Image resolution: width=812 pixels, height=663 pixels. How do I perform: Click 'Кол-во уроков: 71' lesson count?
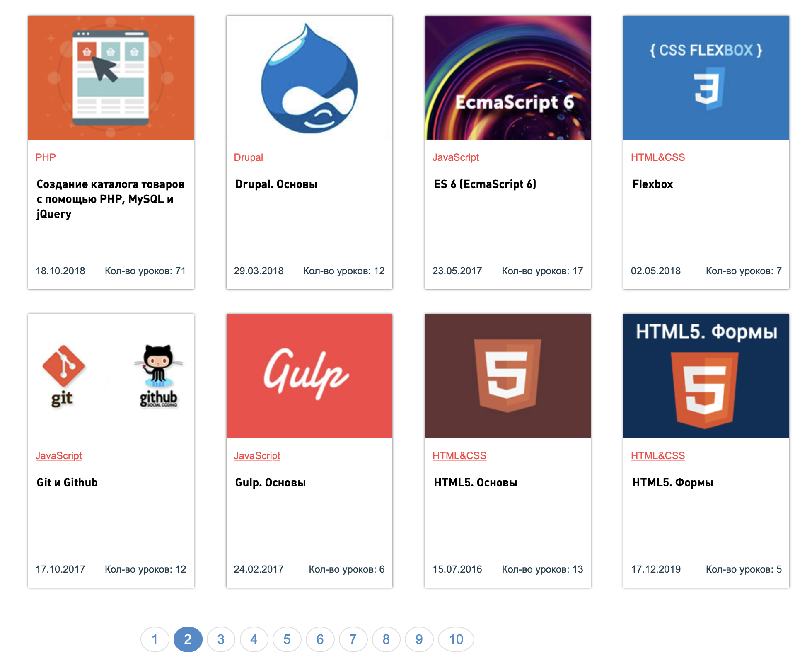pyautogui.click(x=145, y=271)
